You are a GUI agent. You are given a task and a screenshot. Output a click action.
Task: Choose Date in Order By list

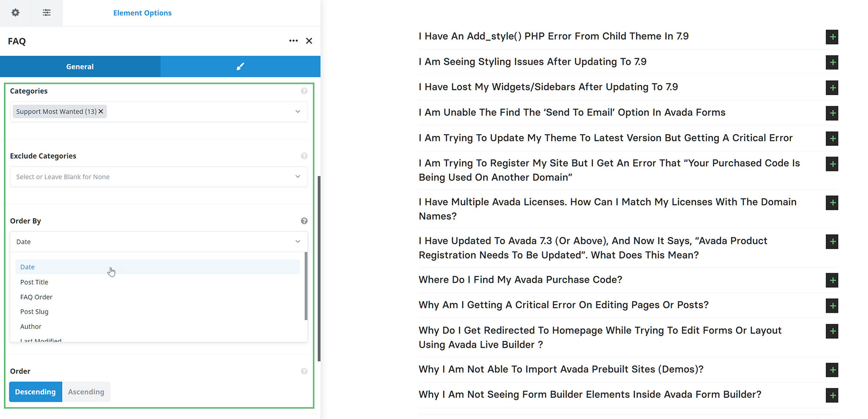pos(157,267)
